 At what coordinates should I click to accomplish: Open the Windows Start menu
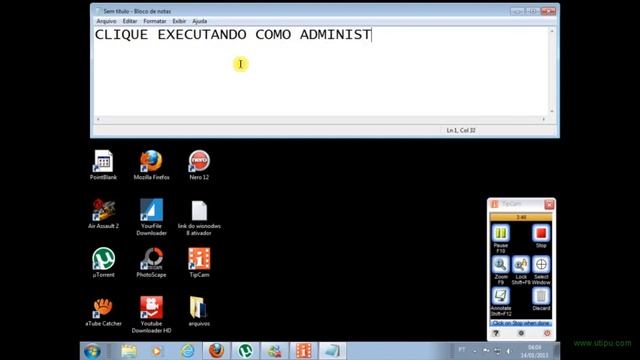(92, 351)
